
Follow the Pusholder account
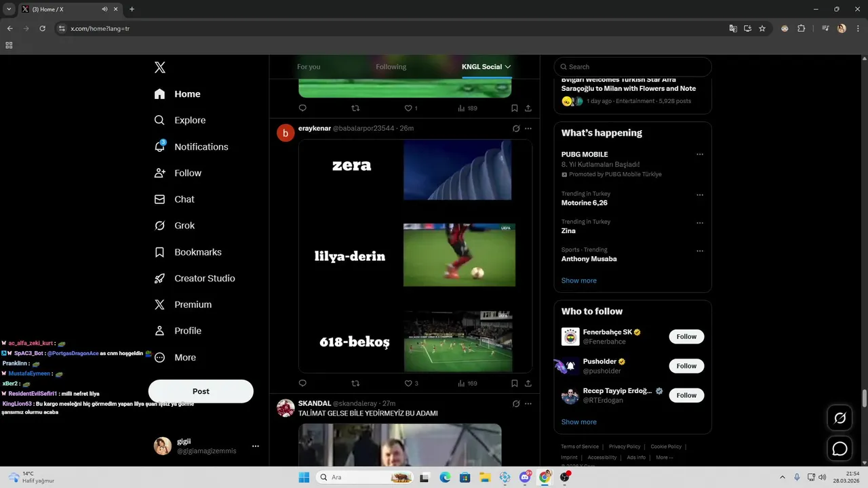(686, 366)
